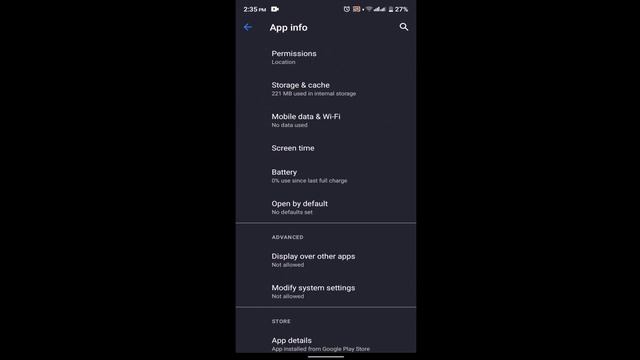Tap the Advanced section header
Image resolution: width=640 pixels, height=360 pixels.
click(x=288, y=237)
